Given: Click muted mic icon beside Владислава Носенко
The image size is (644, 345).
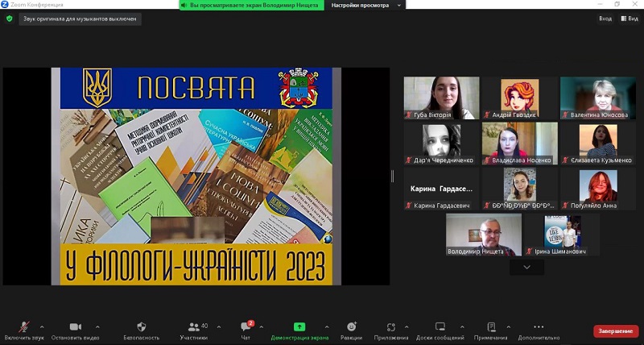Looking at the screenshot, I should click(487, 160).
